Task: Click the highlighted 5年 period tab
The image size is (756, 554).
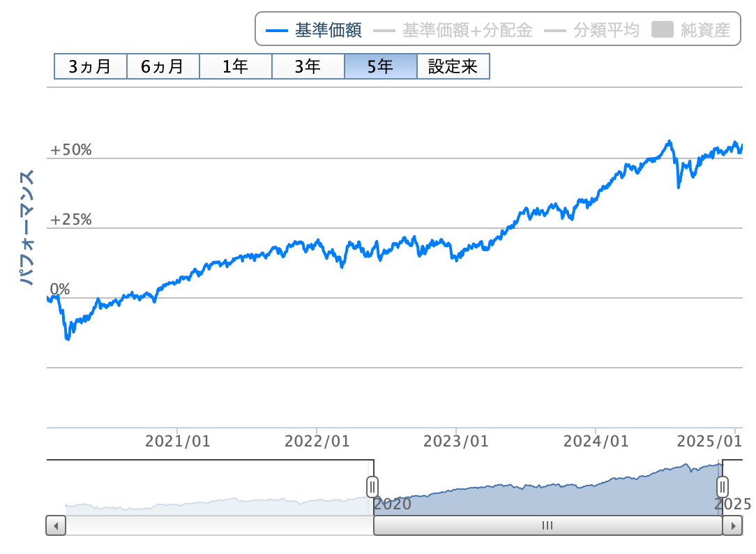Action: click(x=380, y=67)
